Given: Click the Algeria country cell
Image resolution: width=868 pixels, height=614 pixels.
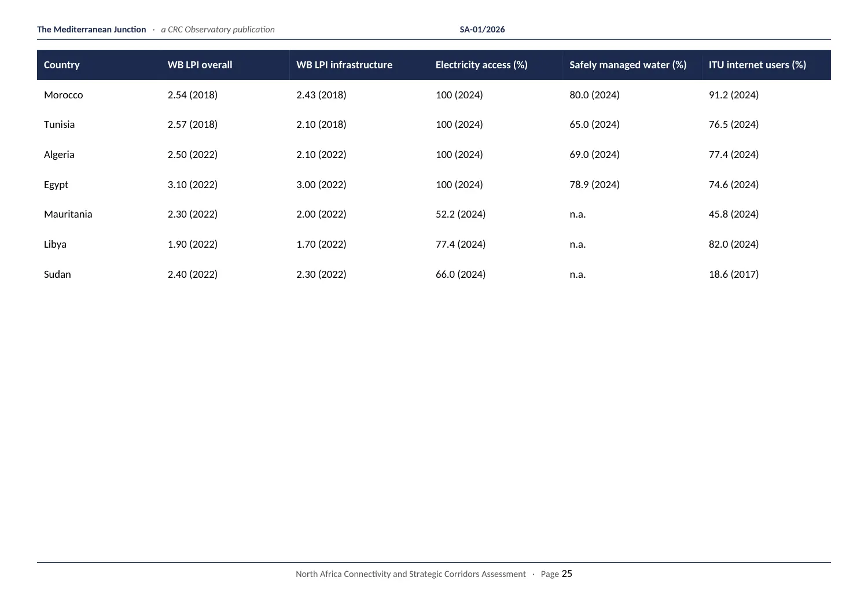Looking at the screenshot, I should click(59, 155).
